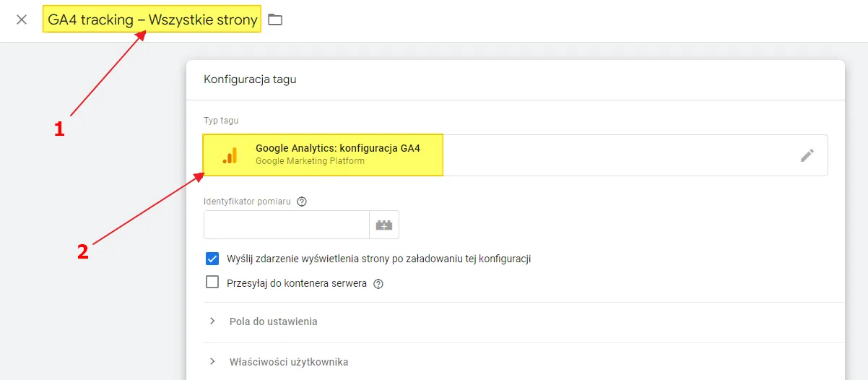Click the pencil edit icon for tag type

click(x=807, y=155)
